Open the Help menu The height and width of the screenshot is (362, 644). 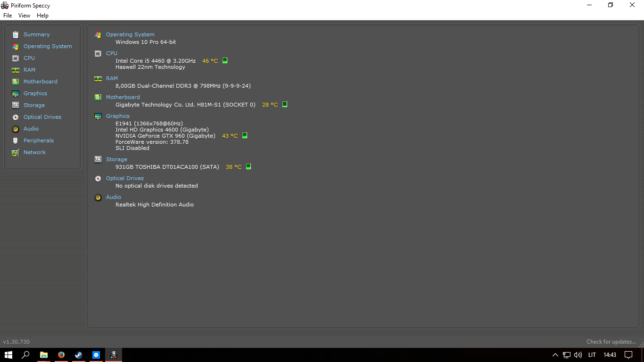[42, 16]
